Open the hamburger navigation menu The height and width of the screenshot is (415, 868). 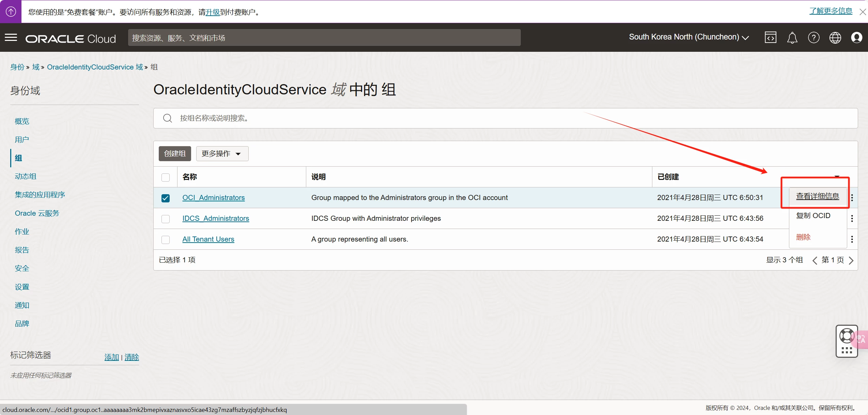[x=11, y=37]
